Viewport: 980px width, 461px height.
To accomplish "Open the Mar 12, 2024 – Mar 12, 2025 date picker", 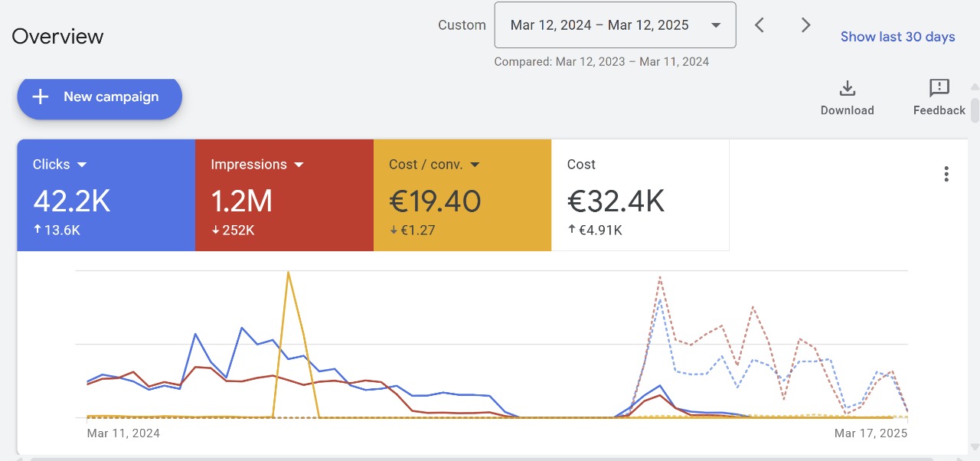I will click(615, 25).
